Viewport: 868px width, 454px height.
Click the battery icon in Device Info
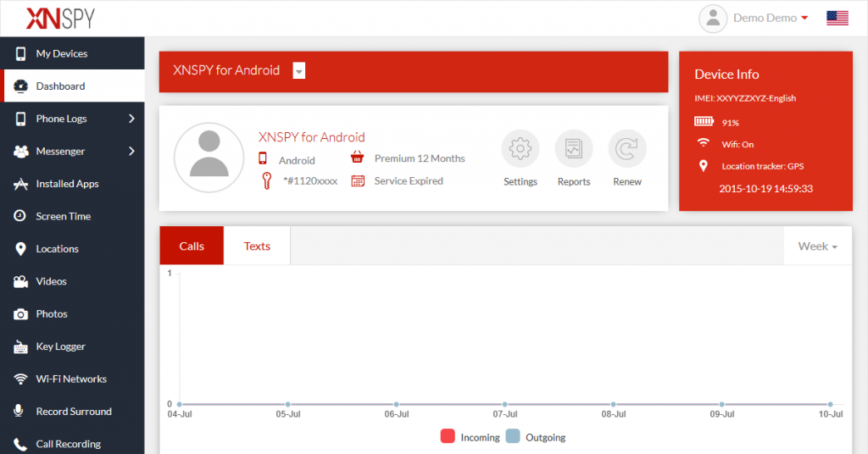704,121
